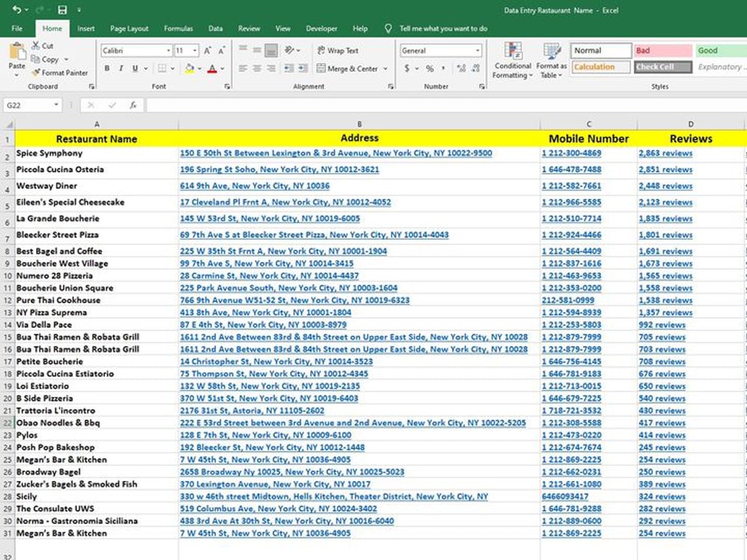Screen dimensions: 747x560
Task: Open the Fill Color dropdown arrow
Action: (202, 67)
